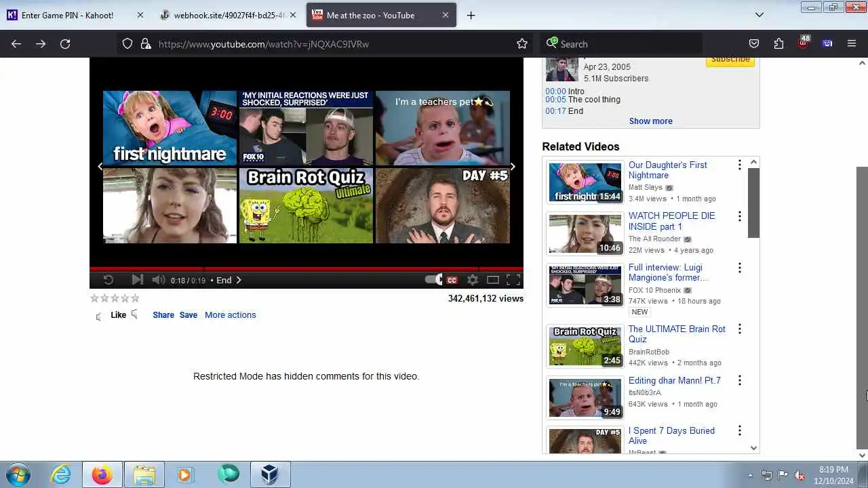Click the 10:46 related video thumbnail
Screen dimensions: 868x488
(585, 234)
